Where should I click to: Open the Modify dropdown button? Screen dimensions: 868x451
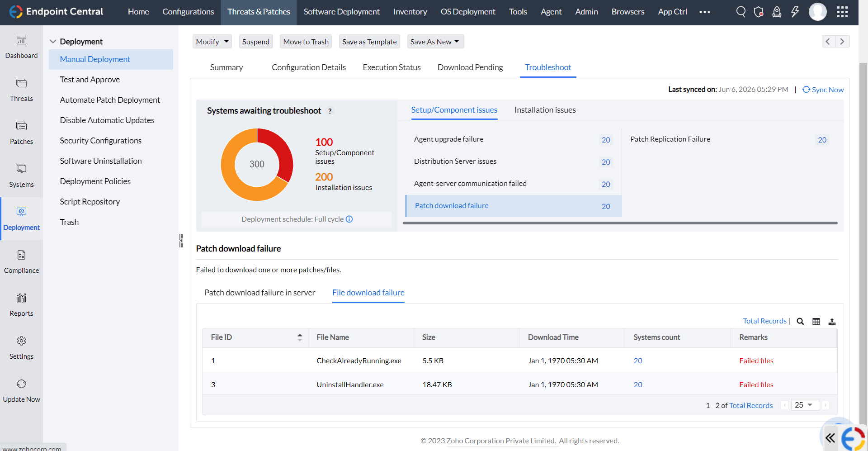[212, 42]
